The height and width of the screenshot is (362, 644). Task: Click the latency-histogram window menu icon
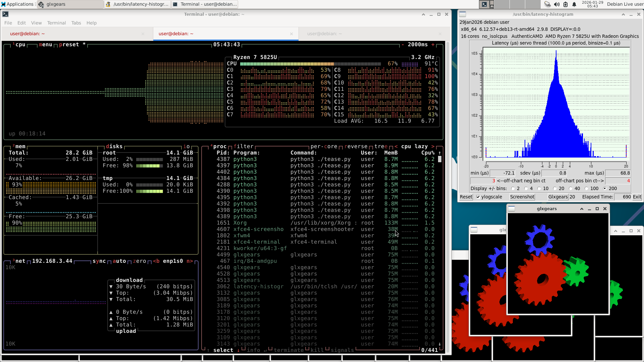(x=463, y=14)
